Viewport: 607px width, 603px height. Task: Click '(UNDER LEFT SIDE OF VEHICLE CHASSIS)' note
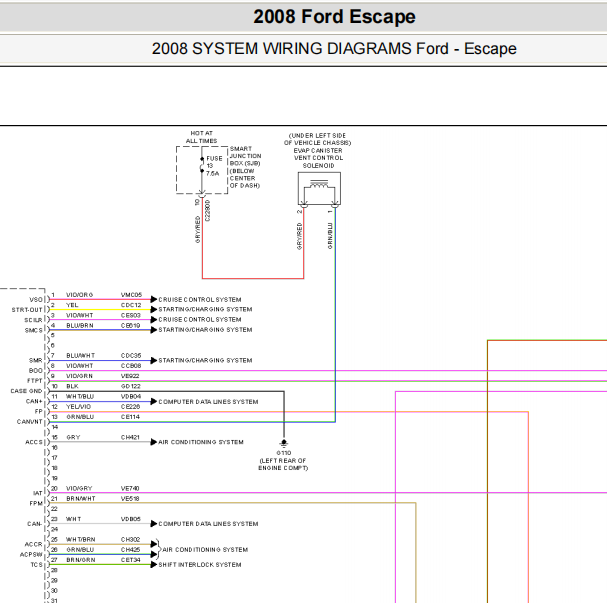(317, 139)
